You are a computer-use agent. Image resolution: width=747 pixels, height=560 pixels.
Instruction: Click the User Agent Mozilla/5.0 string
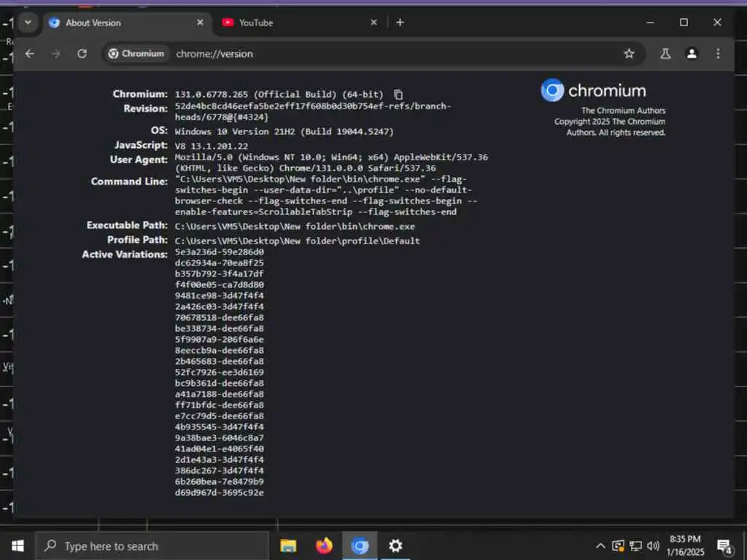click(331, 163)
